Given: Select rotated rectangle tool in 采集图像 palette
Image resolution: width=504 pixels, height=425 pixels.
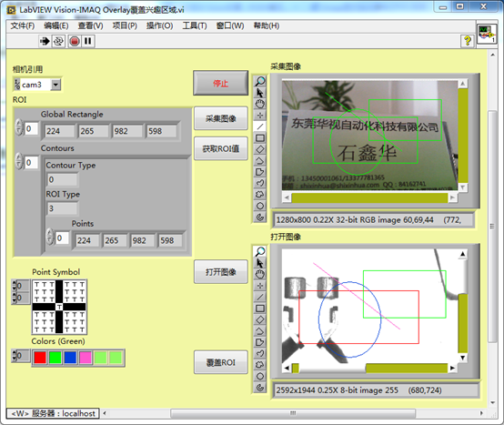Looking at the screenshot, I should coord(260,149).
